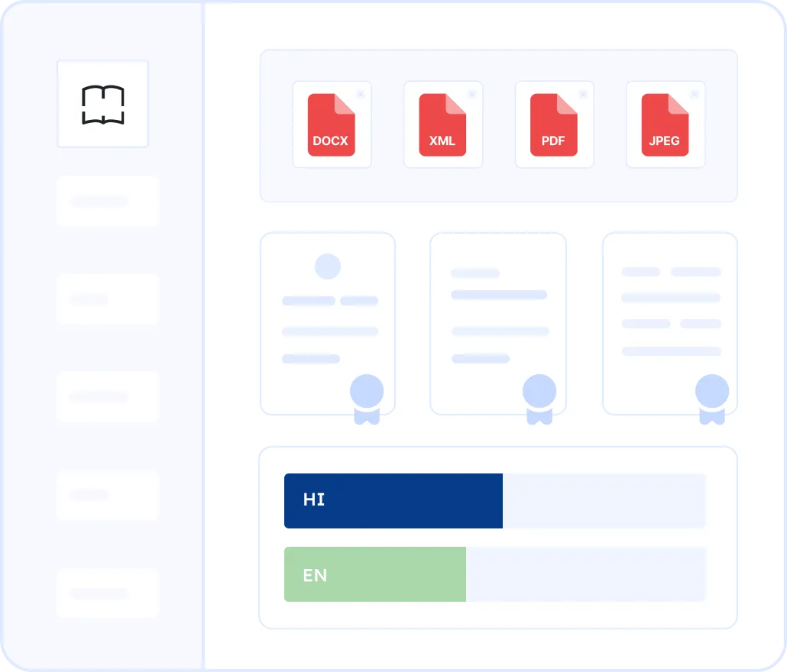Screen dimensions: 787x672
Task: Click the award ribbon badge on the first certificate
Action: (x=367, y=397)
